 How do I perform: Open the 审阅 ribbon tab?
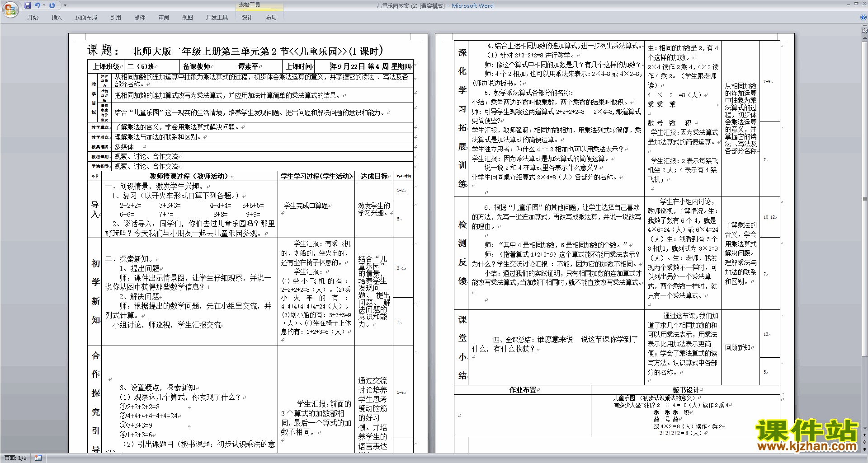click(164, 18)
